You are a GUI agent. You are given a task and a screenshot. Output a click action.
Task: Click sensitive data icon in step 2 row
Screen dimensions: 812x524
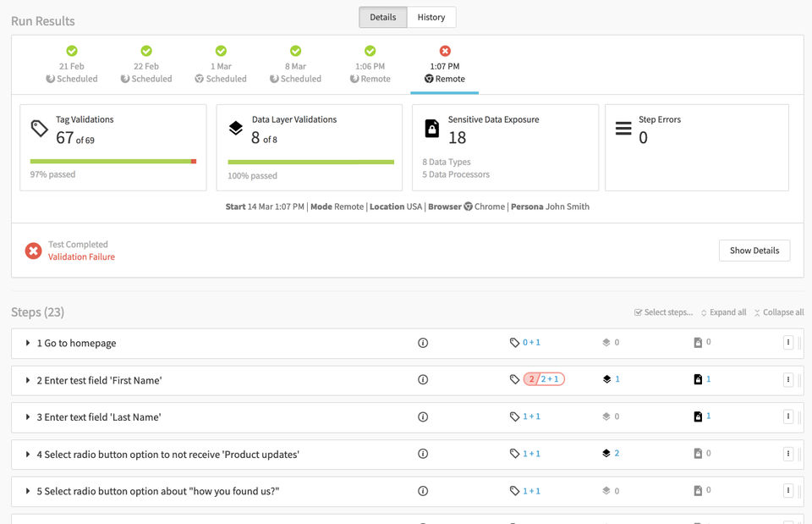click(x=698, y=379)
